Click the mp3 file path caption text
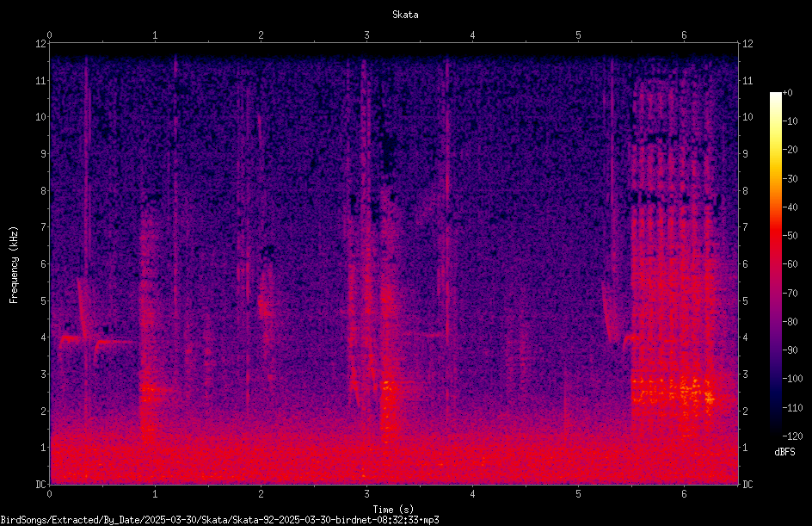Image resolution: width=812 pixels, height=526 pixels. point(219,520)
